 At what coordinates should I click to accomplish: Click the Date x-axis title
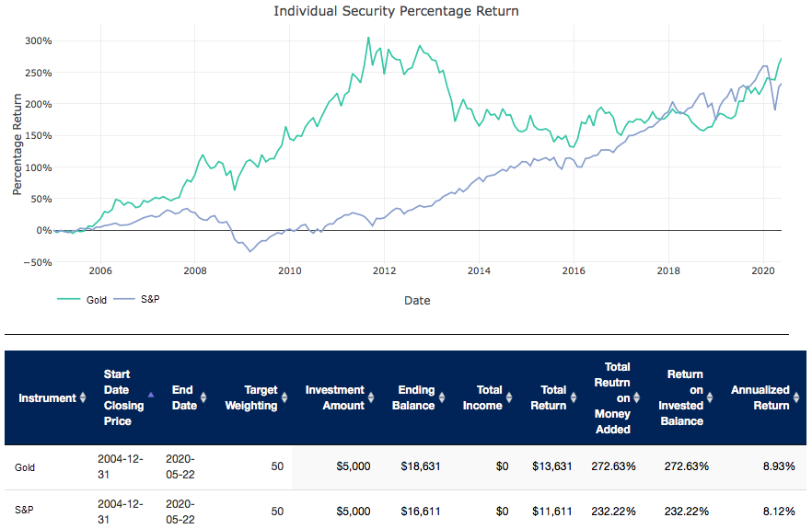pyautogui.click(x=417, y=300)
